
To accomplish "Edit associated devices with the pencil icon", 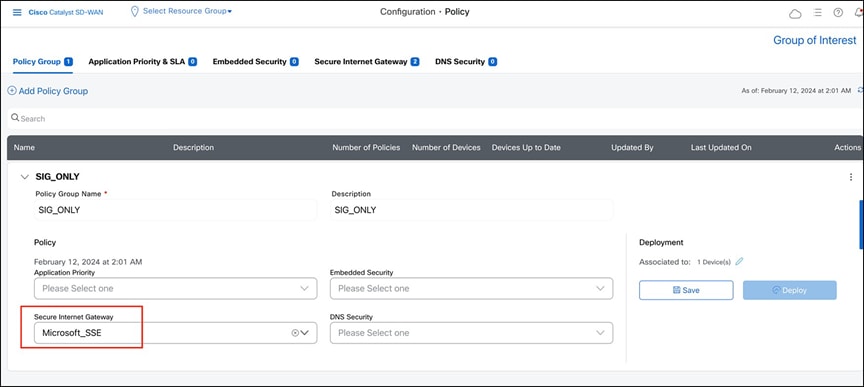I will point(739,261).
